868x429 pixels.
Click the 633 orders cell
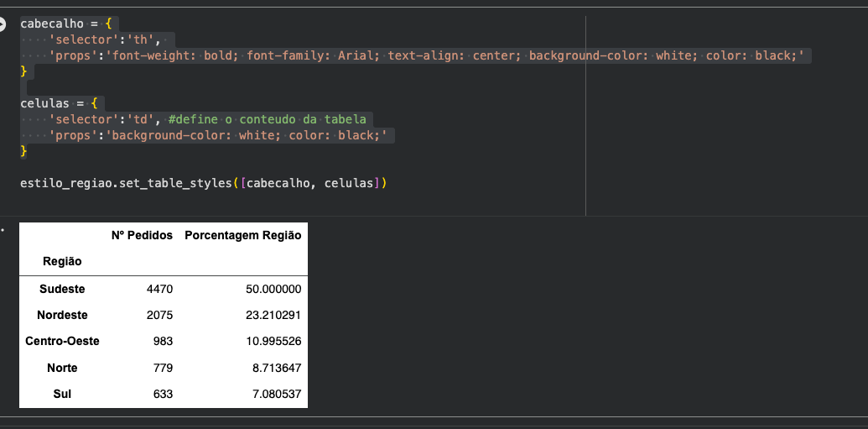point(162,394)
